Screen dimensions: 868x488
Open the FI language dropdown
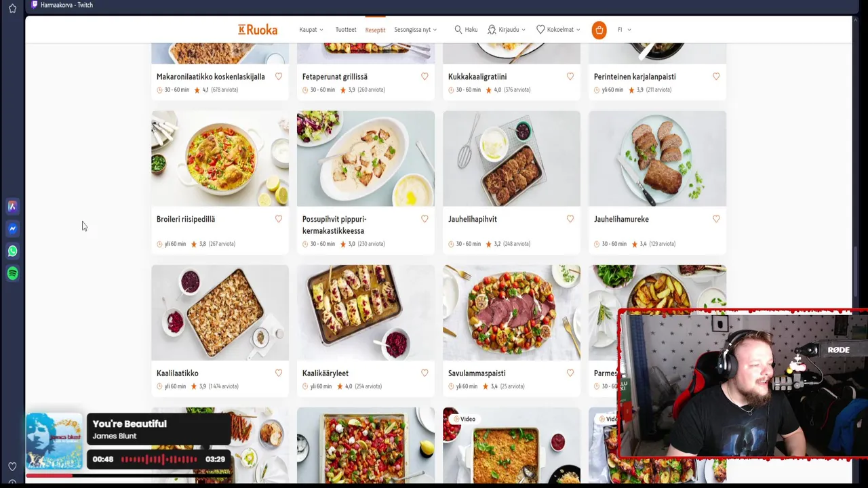[x=624, y=30]
